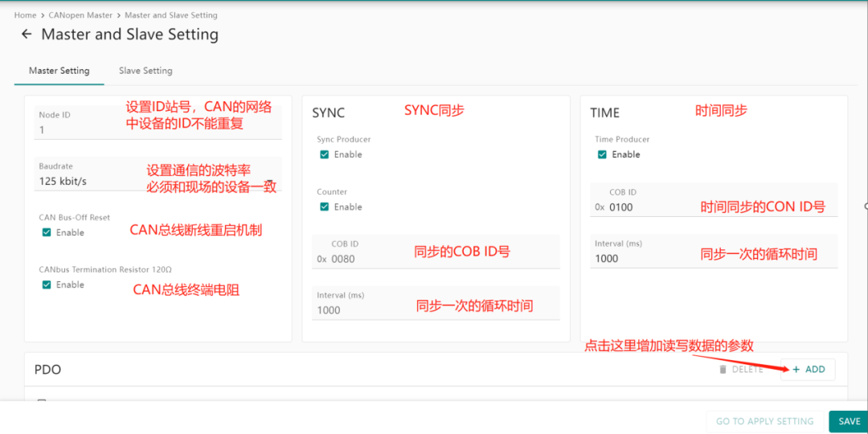
Task: Toggle the SYNC Counter Enable checkbox
Action: (325, 207)
